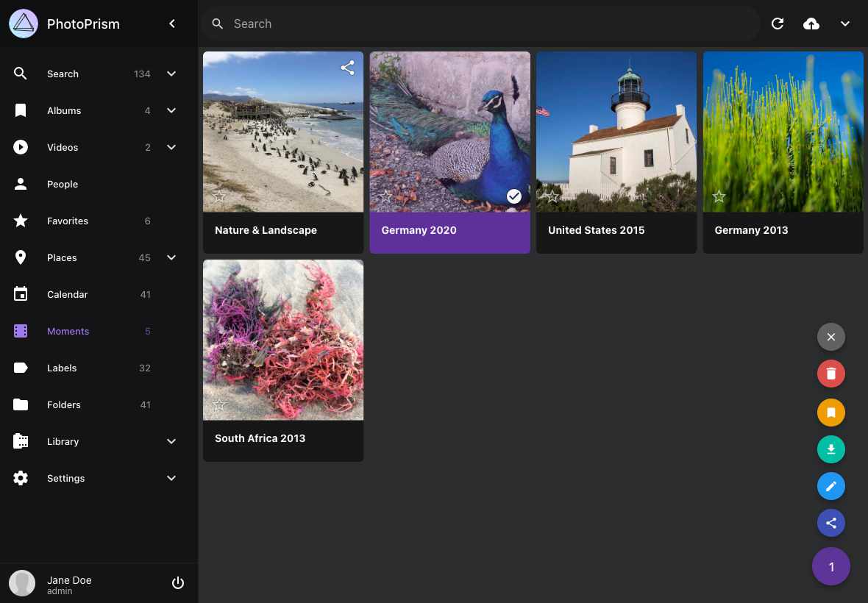
Task: Click the Labels tag icon
Action: coord(21,368)
